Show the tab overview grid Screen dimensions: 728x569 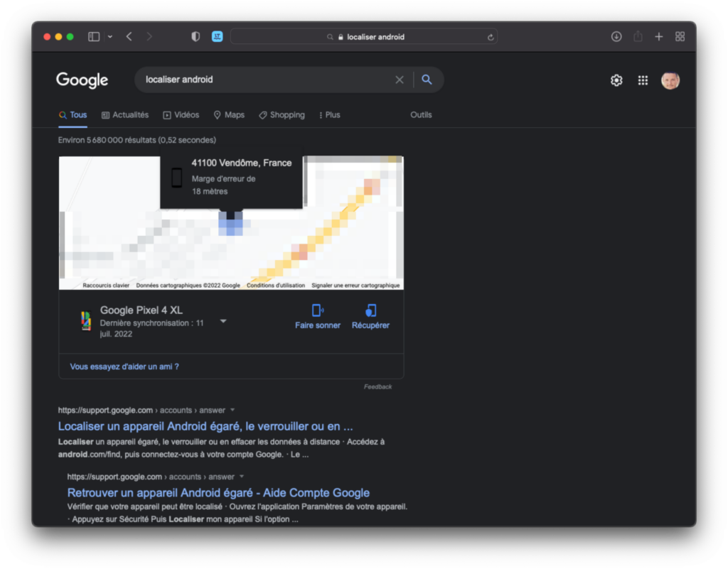(680, 37)
